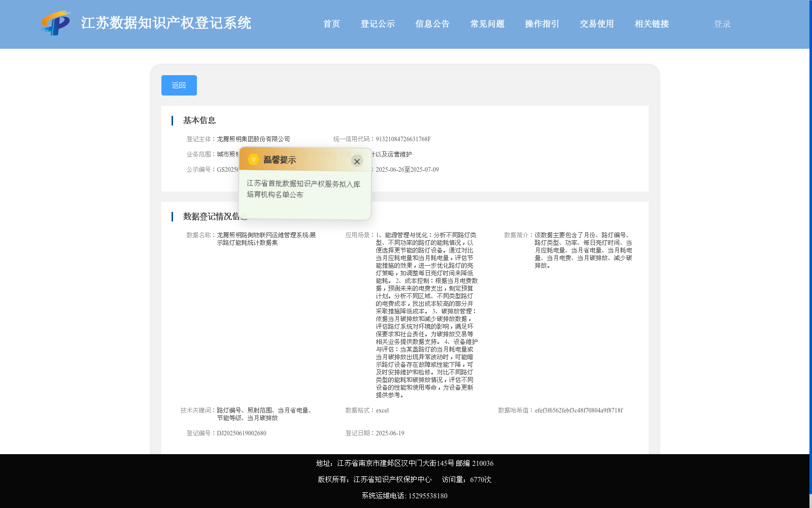
Task: Open the 信息公告 menu item
Action: click(432, 24)
